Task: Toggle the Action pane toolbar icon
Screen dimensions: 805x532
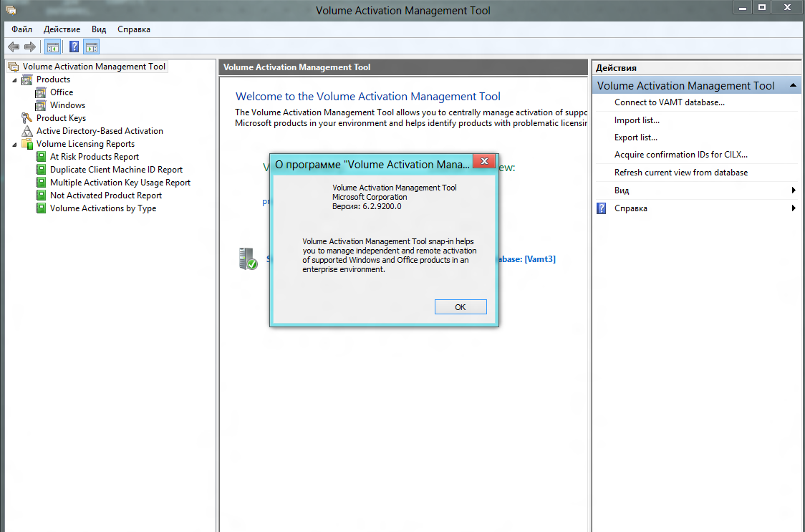Action: coord(91,47)
